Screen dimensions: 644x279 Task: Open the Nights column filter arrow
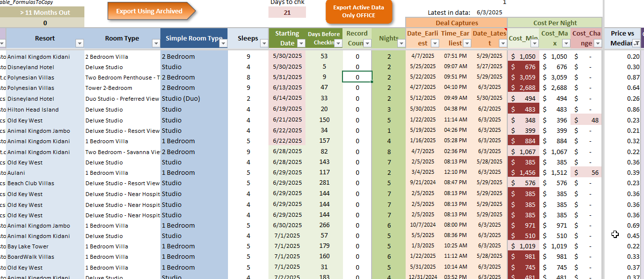tap(401, 43)
